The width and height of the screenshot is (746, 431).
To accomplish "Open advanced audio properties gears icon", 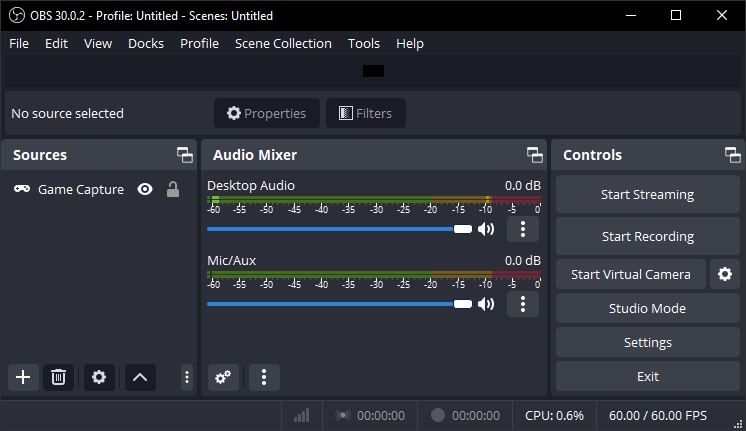I will point(223,377).
